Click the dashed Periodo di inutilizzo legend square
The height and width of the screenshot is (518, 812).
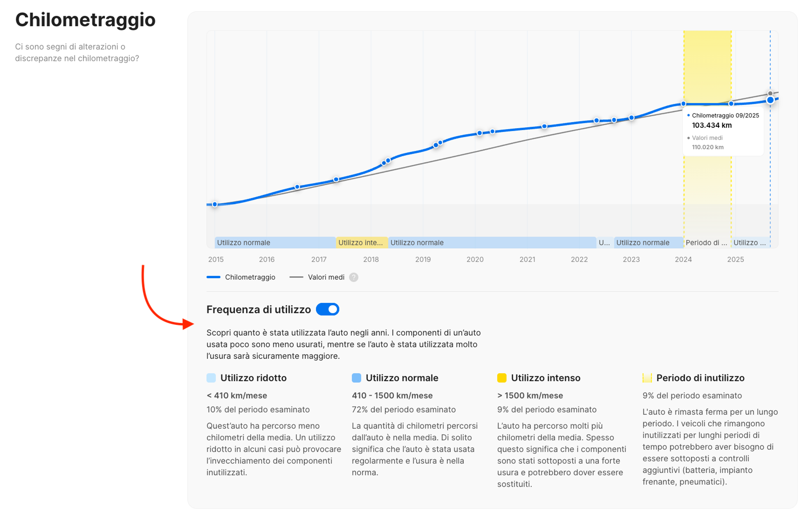pos(647,378)
